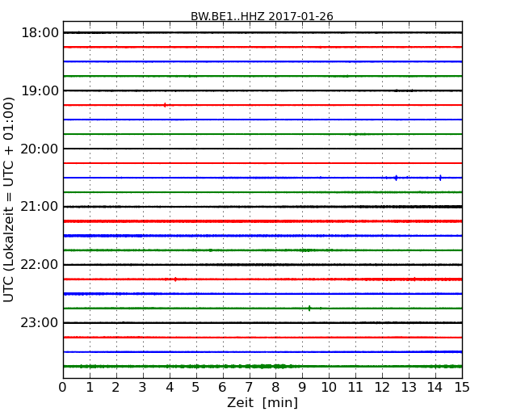Click the plot title BW.BE1..HHZ 2017-01-26
The width and height of the screenshot is (525, 420).
tap(262, 16)
